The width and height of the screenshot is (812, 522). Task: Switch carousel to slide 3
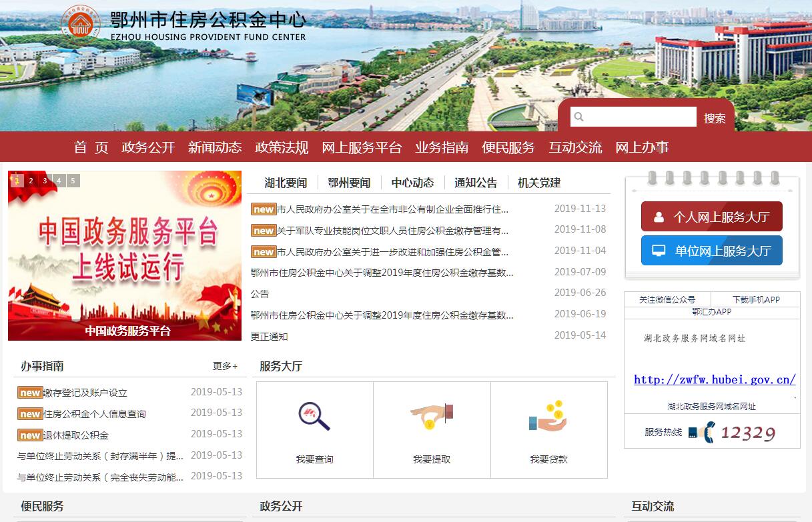click(45, 181)
